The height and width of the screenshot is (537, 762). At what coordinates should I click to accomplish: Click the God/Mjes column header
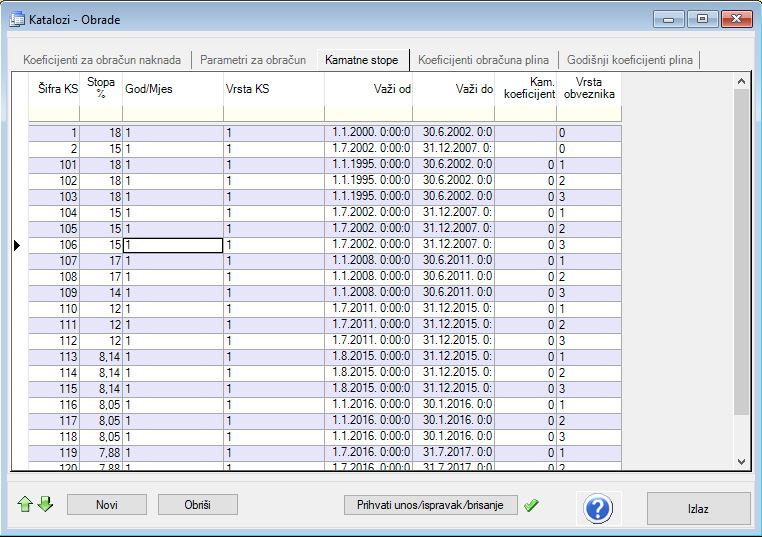click(173, 89)
